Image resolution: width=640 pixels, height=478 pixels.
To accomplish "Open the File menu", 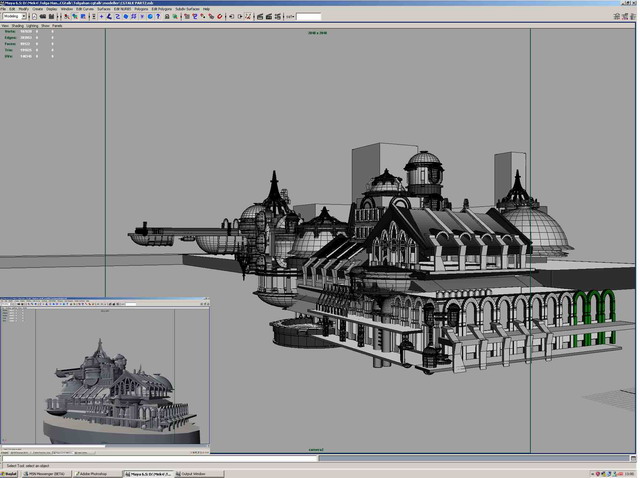I will (x=4, y=9).
